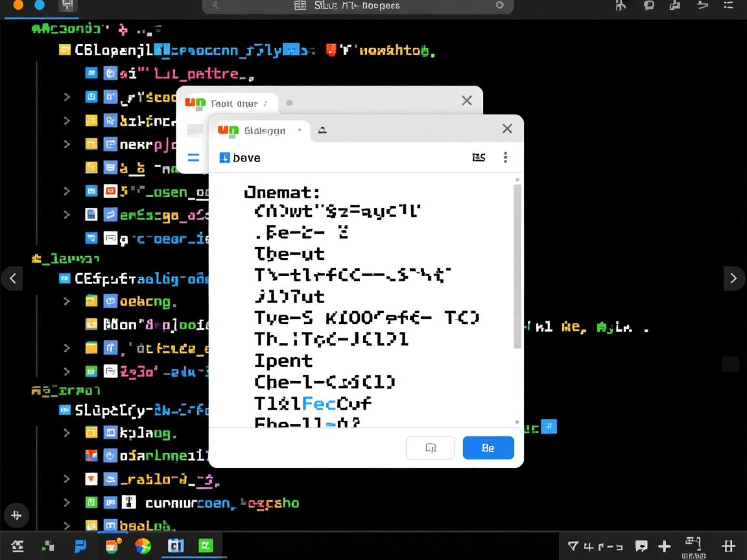The height and width of the screenshot is (560, 747).
Task: Click the blue icon beside 'beve' label
Action: (x=224, y=157)
